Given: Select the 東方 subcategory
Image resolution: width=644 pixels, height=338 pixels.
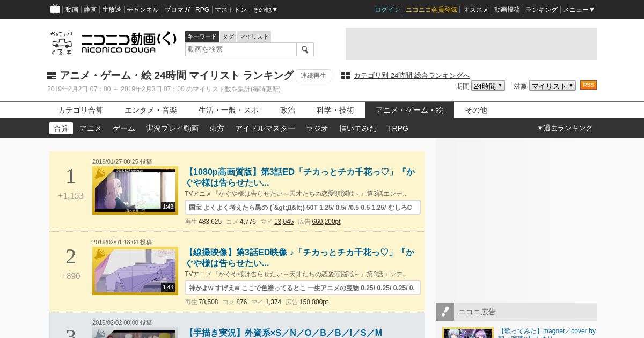Looking at the screenshot, I should [x=217, y=128].
